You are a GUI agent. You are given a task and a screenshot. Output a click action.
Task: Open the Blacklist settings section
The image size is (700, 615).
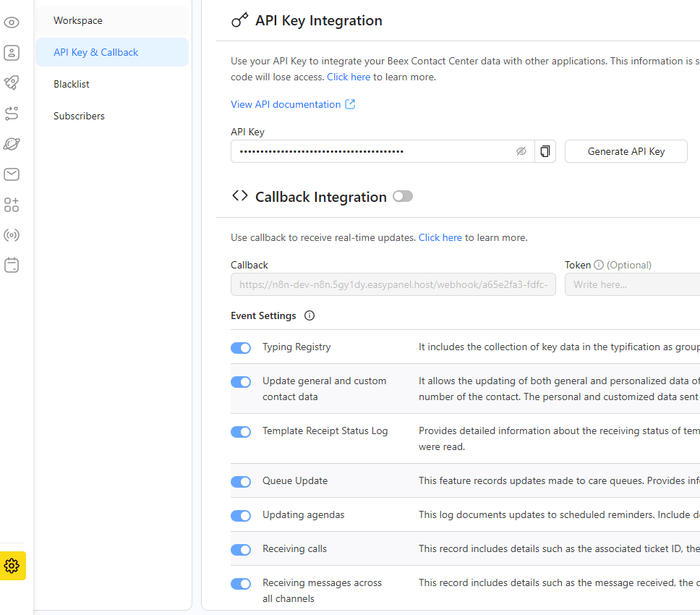pyautogui.click(x=72, y=84)
